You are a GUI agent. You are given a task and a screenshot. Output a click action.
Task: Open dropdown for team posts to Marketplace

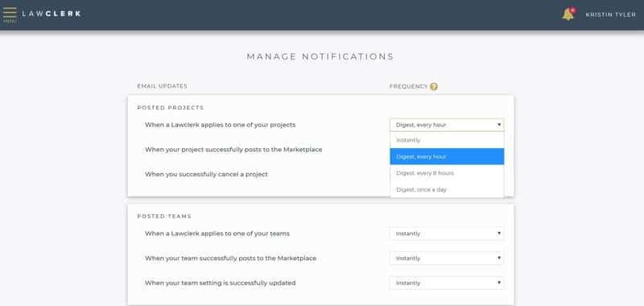(x=447, y=258)
